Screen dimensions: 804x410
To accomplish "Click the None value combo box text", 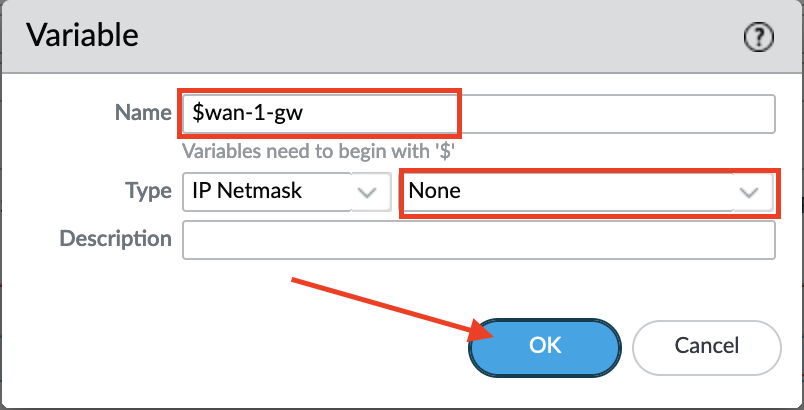I will [435, 191].
